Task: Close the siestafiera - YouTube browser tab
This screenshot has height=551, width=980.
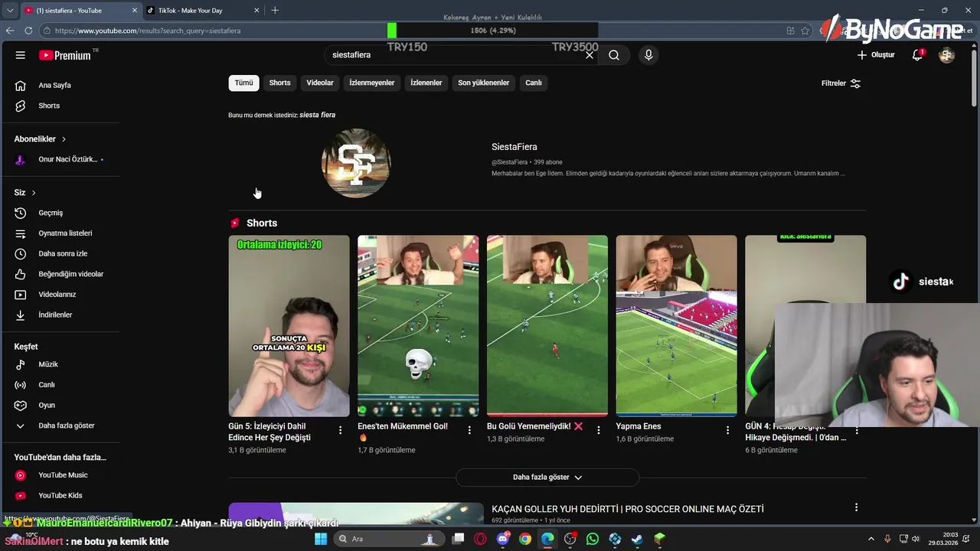Action: click(136, 11)
